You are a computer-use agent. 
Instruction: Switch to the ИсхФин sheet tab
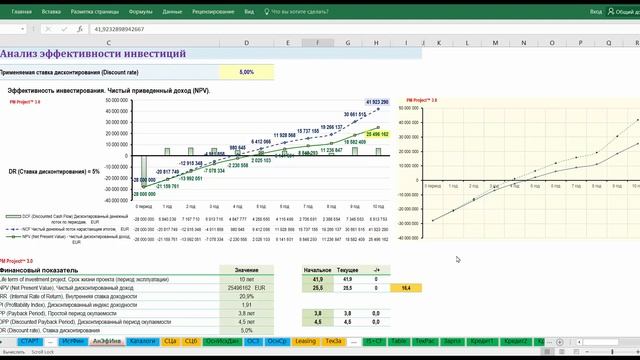click(x=73, y=341)
